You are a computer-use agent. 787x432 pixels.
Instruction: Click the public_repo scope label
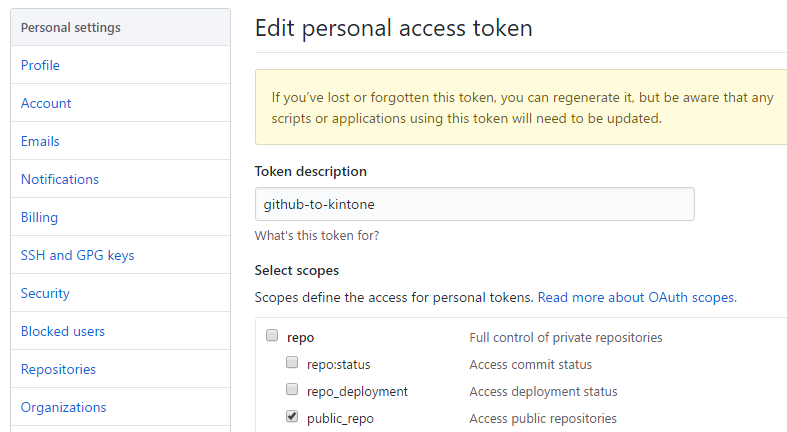[340, 418]
